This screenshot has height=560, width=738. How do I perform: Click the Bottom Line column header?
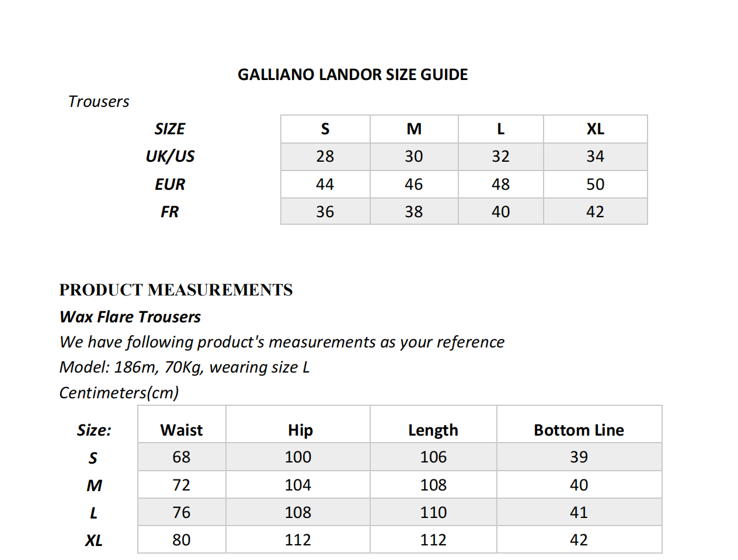(579, 430)
